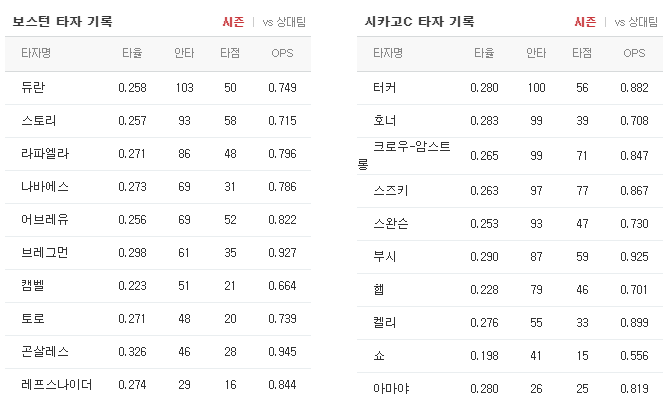The height and width of the screenshot is (415, 668).
Task: Click the 시카고C 타자 기록 heading
Action: 419,22
